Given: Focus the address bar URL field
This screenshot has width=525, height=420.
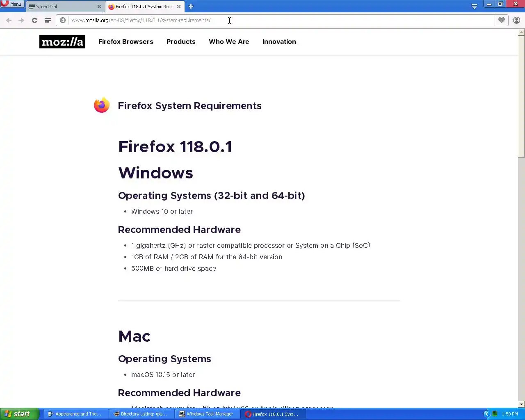Looking at the screenshot, I should coord(281,20).
